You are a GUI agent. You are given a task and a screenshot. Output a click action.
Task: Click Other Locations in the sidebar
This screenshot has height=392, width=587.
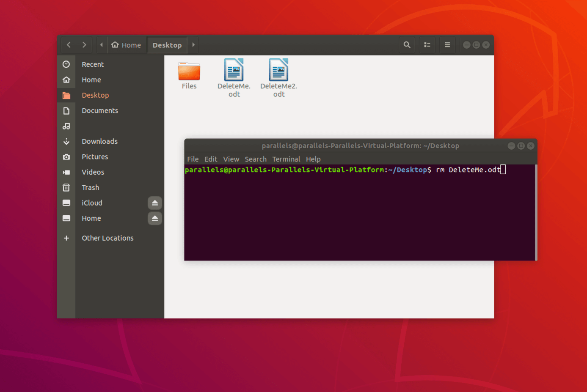click(107, 238)
